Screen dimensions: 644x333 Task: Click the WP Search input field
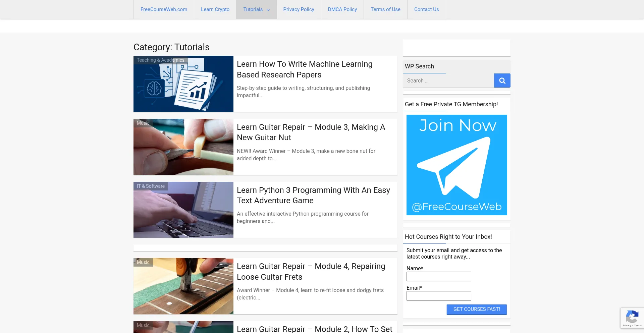pos(448,80)
